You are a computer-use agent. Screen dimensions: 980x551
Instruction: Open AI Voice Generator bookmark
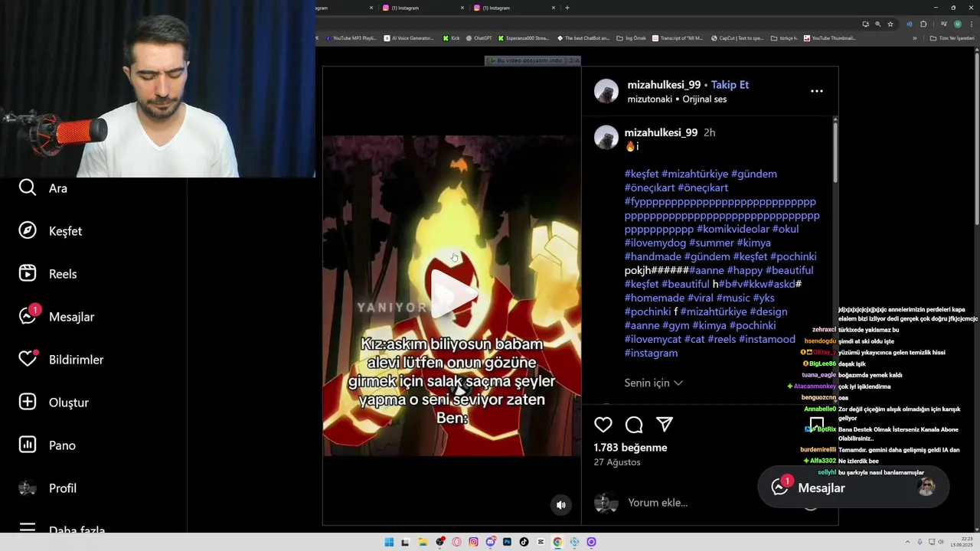[409, 38]
